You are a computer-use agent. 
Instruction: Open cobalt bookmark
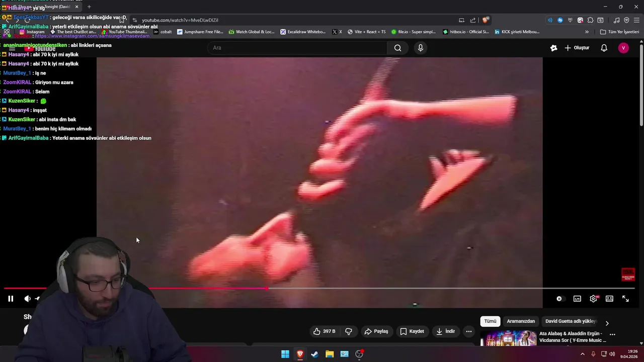point(163,32)
